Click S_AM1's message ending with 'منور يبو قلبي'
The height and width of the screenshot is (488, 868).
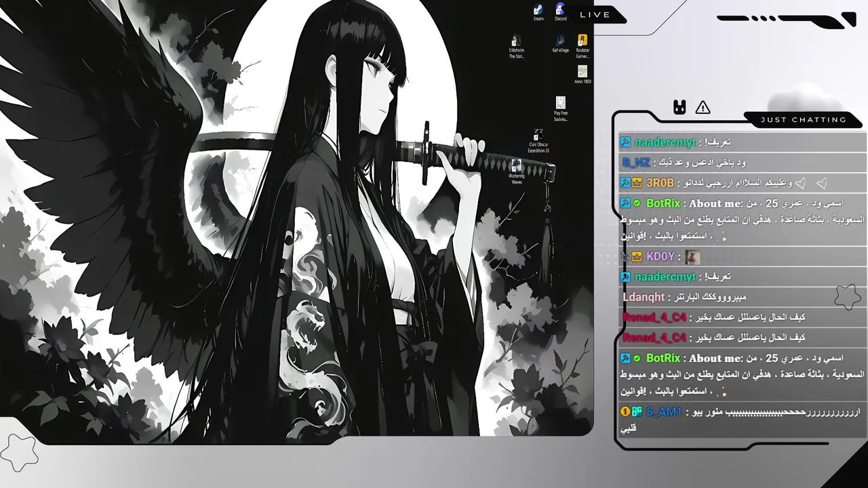click(741, 420)
